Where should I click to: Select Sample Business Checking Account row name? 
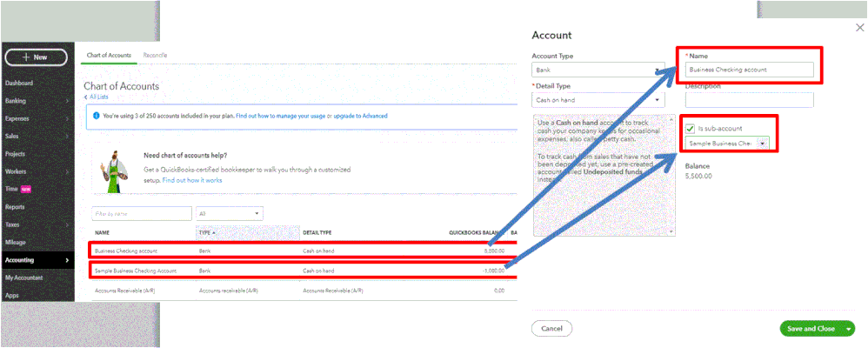click(136, 271)
